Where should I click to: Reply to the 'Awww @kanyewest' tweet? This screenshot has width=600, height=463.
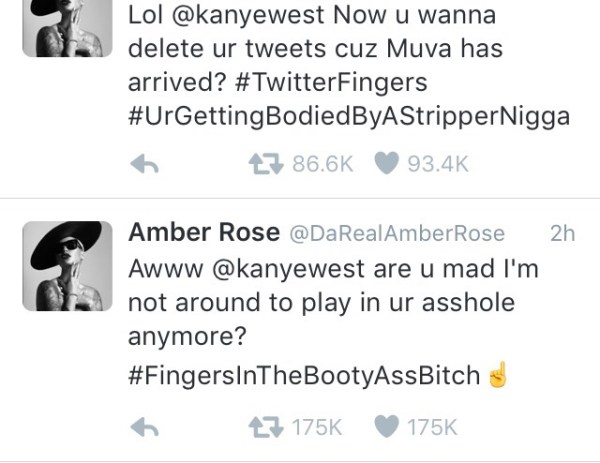click(144, 427)
